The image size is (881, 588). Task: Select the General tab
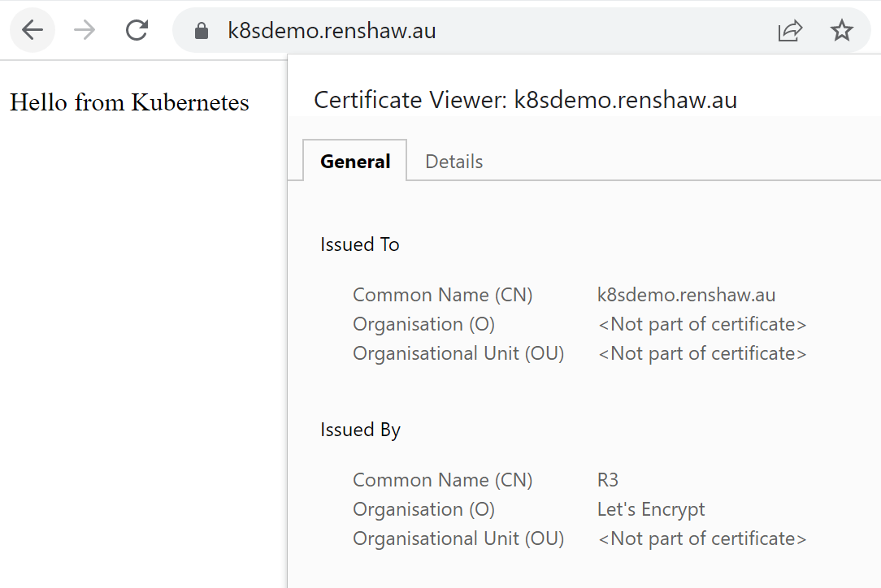355,162
